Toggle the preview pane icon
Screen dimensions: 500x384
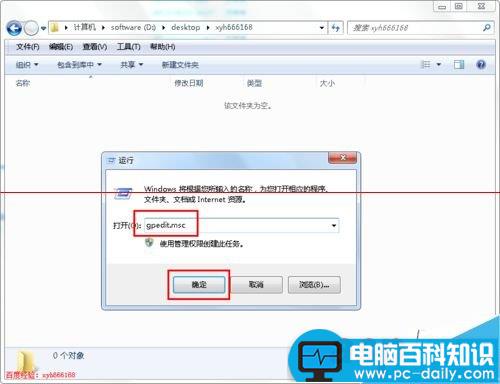coord(459,64)
